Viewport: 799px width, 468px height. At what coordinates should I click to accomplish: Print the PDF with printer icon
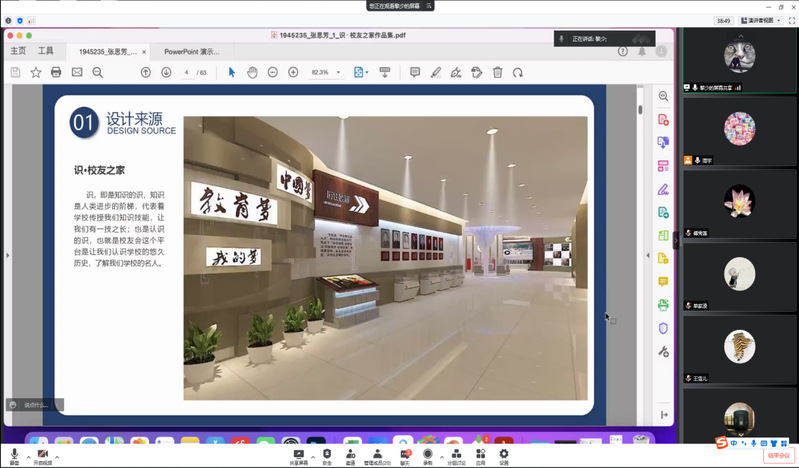point(56,72)
